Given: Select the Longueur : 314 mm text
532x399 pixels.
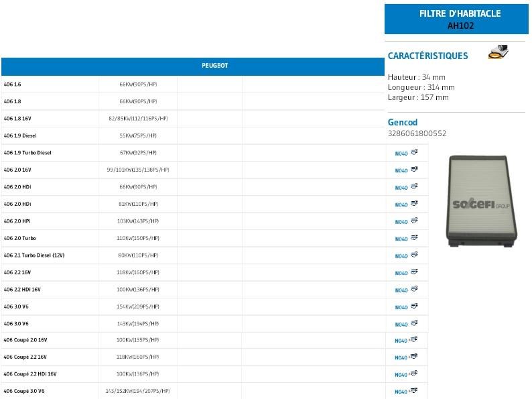Looking at the screenshot, I should pyautogui.click(x=421, y=87).
